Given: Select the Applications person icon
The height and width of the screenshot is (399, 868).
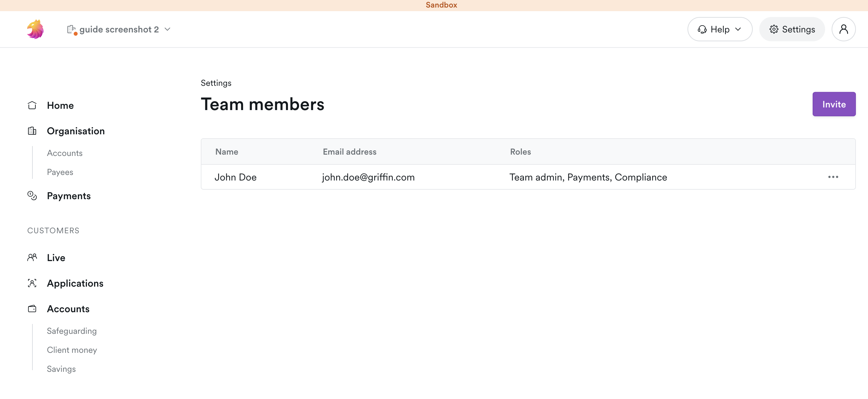Looking at the screenshot, I should point(32,283).
